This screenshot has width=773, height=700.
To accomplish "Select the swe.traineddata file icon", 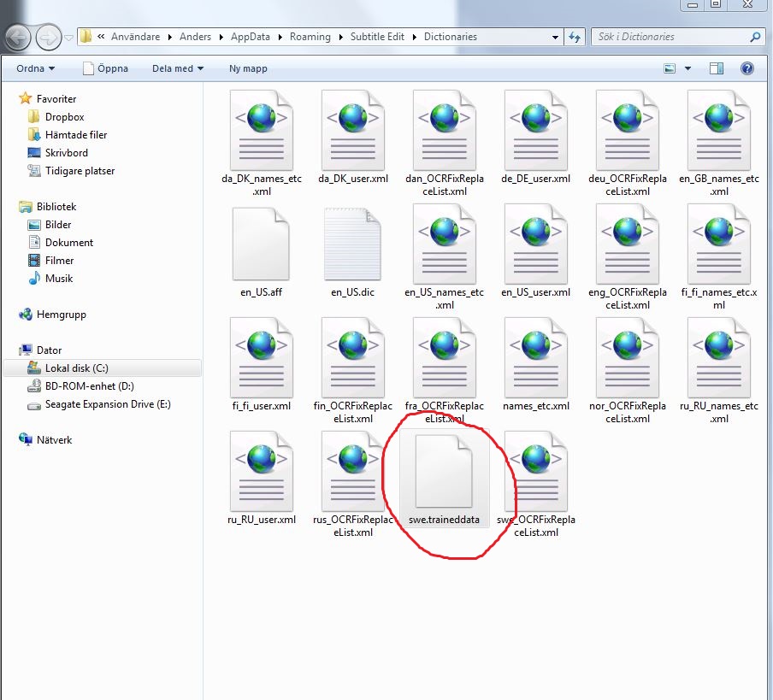I will [x=444, y=472].
